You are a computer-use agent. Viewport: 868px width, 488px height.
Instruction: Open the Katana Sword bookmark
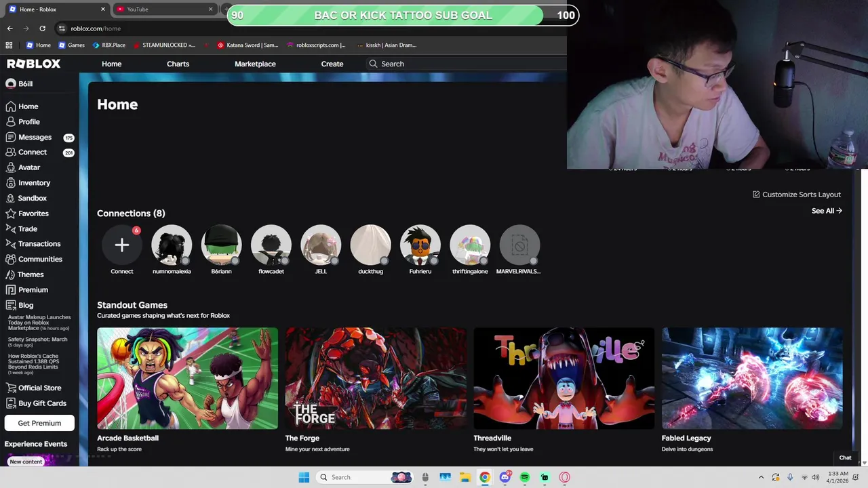pos(248,45)
